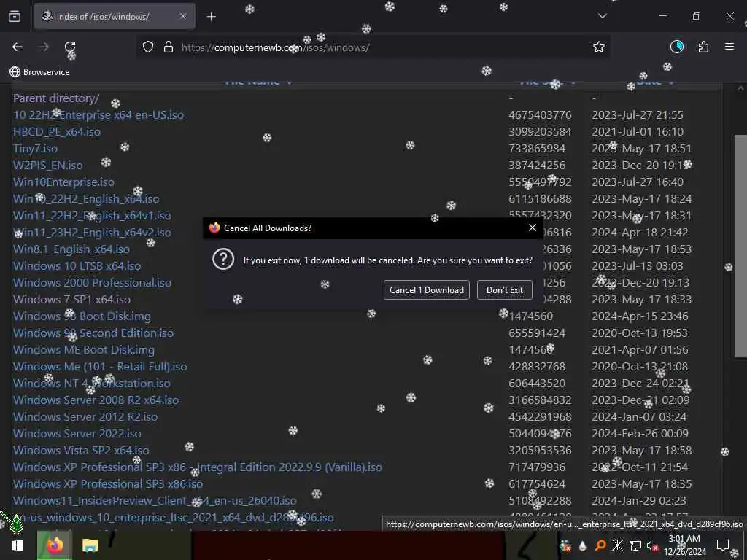The image size is (747, 560).
Task: Close the Index of /isos/windows/ tab
Action: tap(183, 16)
